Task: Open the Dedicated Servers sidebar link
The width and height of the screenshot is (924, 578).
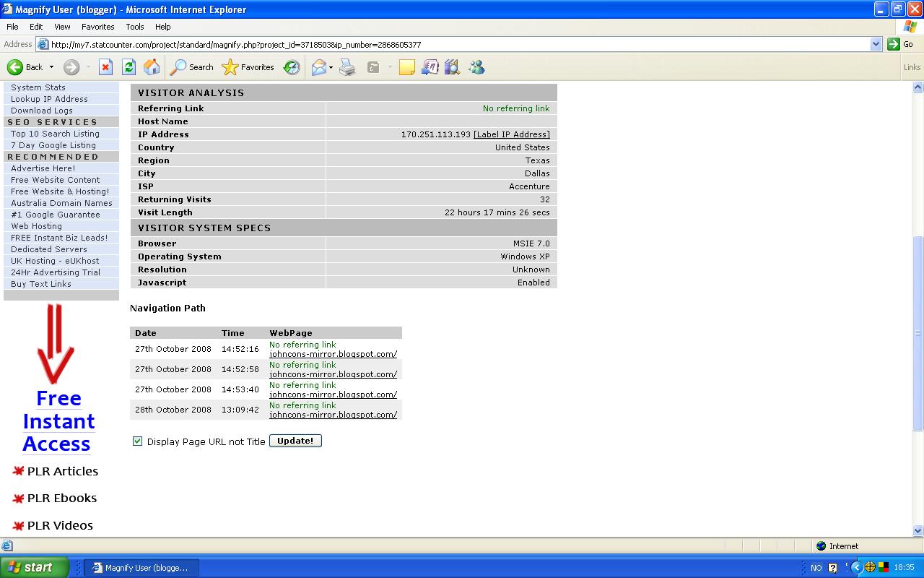Action: [x=49, y=249]
